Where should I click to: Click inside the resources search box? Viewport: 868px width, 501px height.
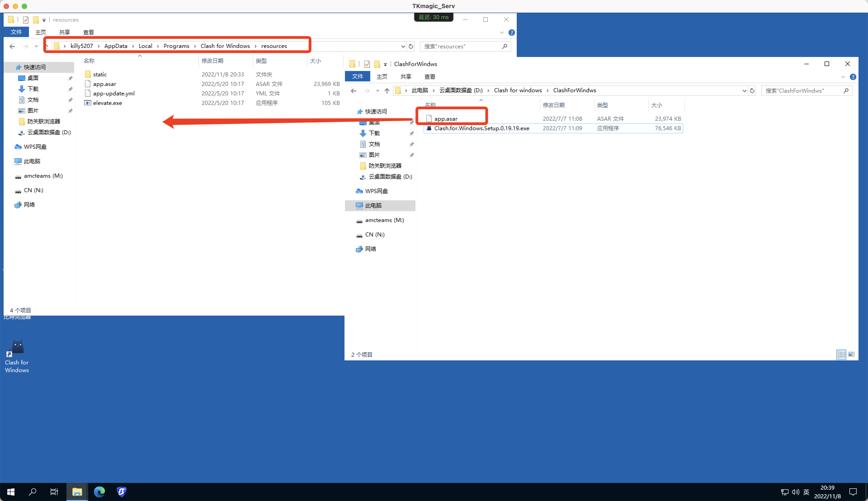tap(461, 46)
